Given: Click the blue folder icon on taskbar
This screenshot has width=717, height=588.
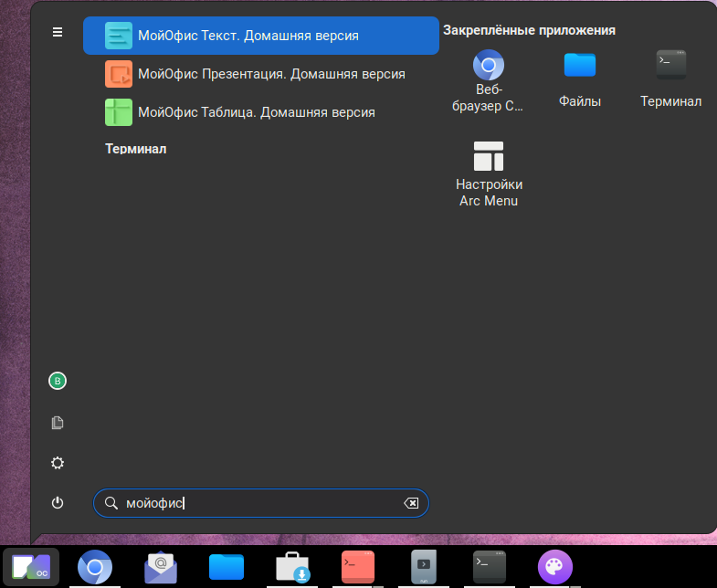Looking at the screenshot, I should coord(227,567).
